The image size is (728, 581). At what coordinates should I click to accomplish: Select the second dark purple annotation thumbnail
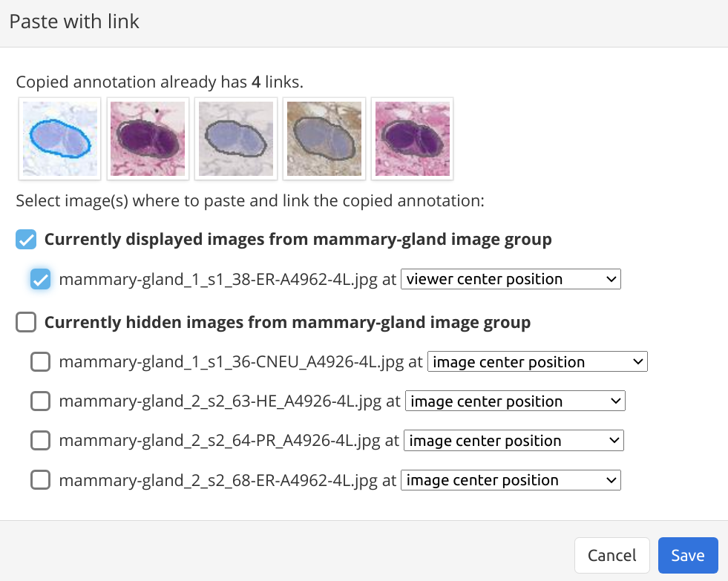coord(148,138)
